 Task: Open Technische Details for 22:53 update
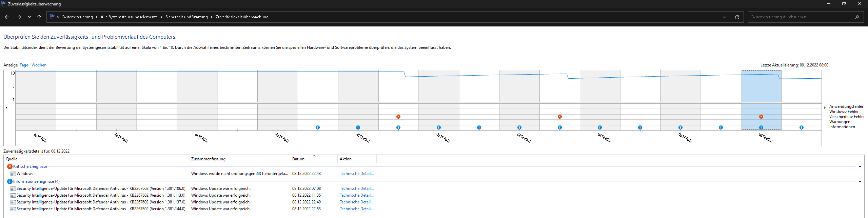pos(357,209)
